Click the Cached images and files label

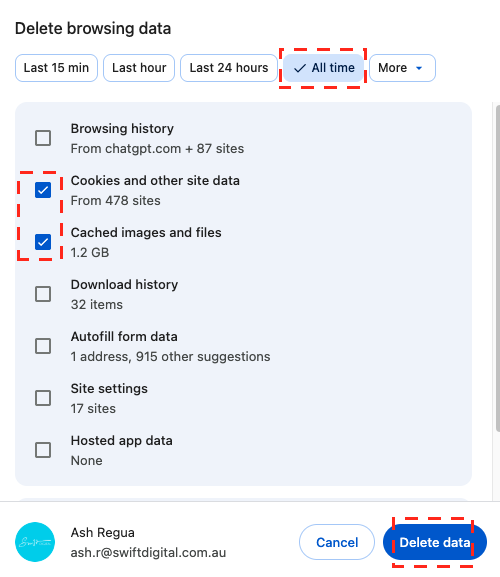point(146,233)
